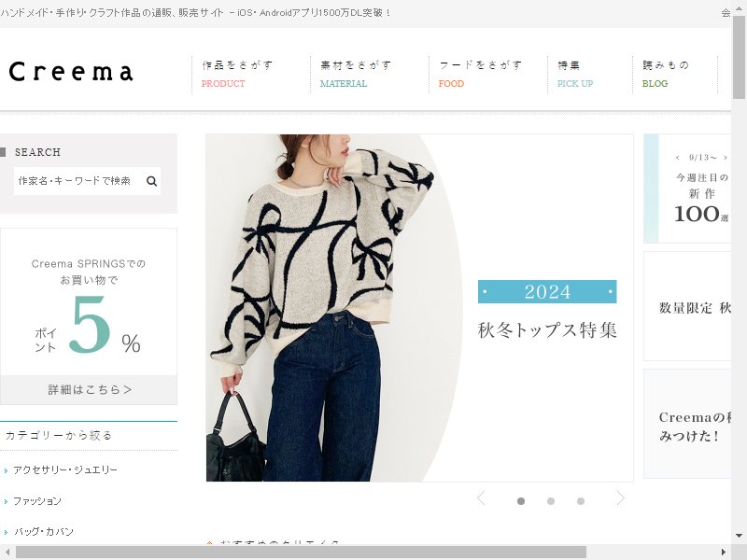The width and height of the screenshot is (747, 560).
Task: Click vertical scrollbar down arrow
Action: 739,535
